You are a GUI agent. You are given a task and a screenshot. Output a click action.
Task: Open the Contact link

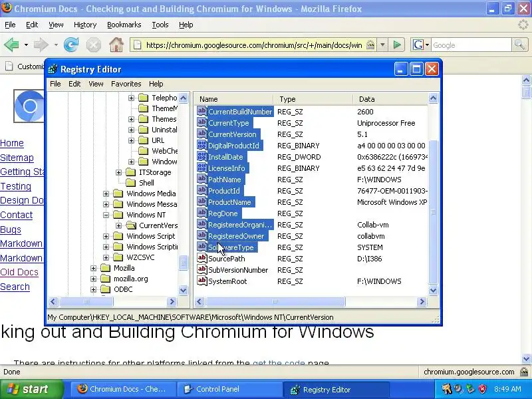[16, 215]
